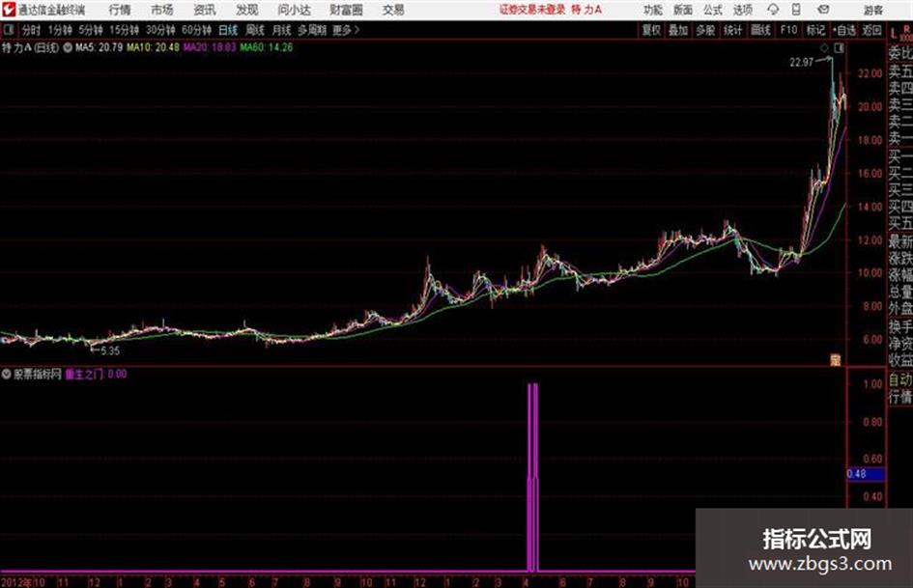913x588 pixels.
Task: Select the 行情 side tab
Action: 900,398
